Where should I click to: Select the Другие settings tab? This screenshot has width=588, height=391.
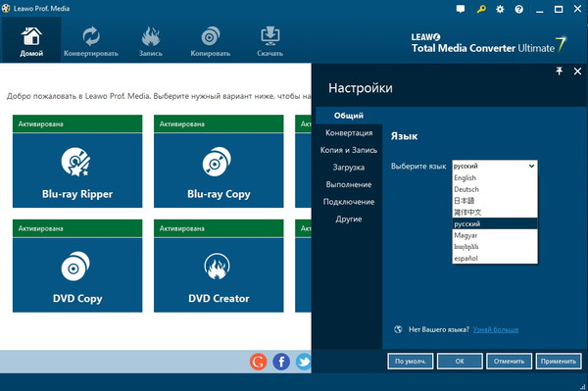(x=349, y=219)
